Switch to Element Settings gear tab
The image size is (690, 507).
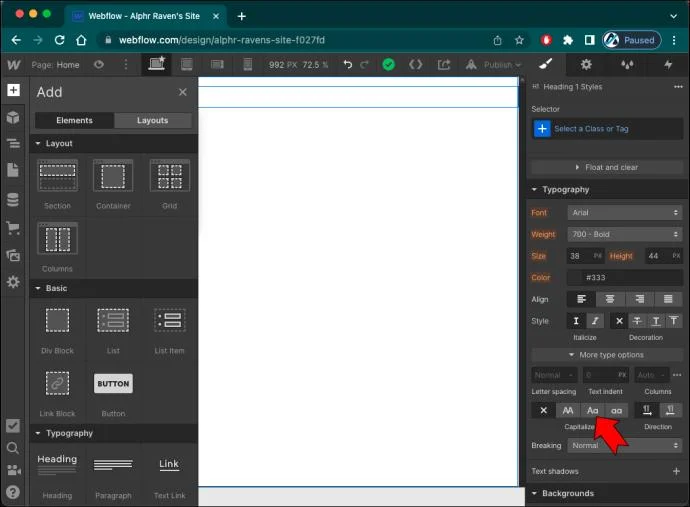[x=586, y=65]
